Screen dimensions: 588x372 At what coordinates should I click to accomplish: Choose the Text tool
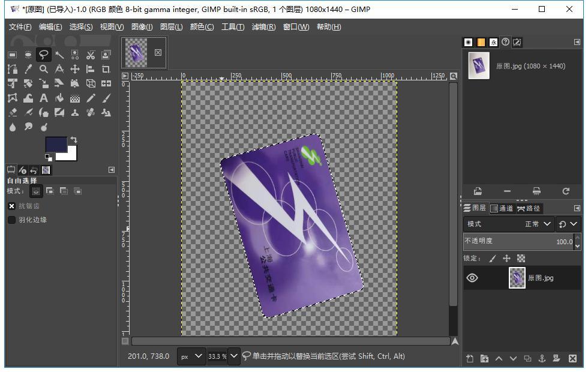click(43, 98)
